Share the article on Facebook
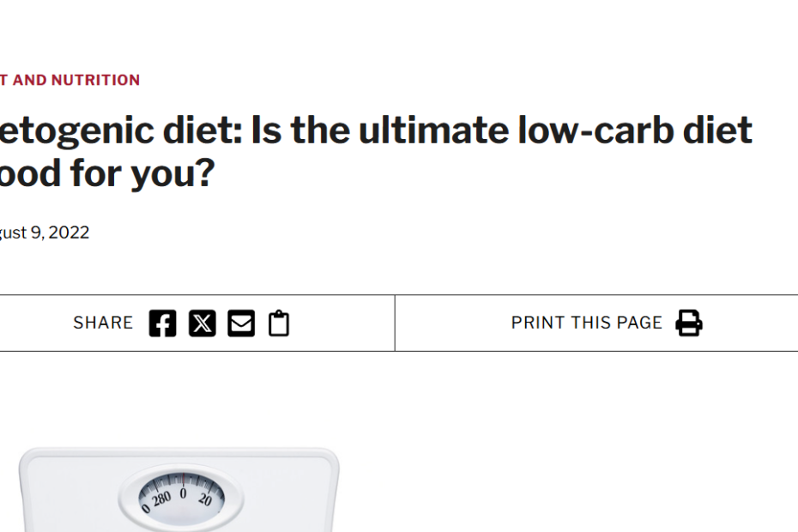This screenshot has height=532, width=798. click(162, 323)
